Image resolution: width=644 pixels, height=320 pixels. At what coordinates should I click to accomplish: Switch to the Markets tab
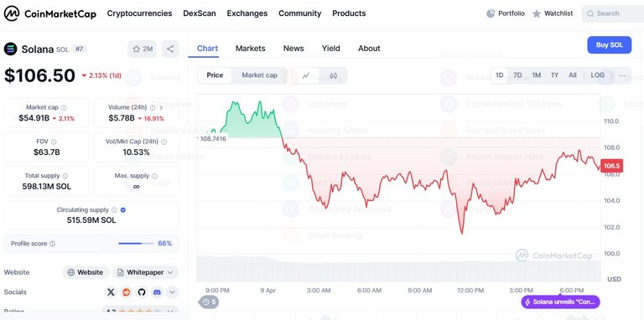coord(250,49)
